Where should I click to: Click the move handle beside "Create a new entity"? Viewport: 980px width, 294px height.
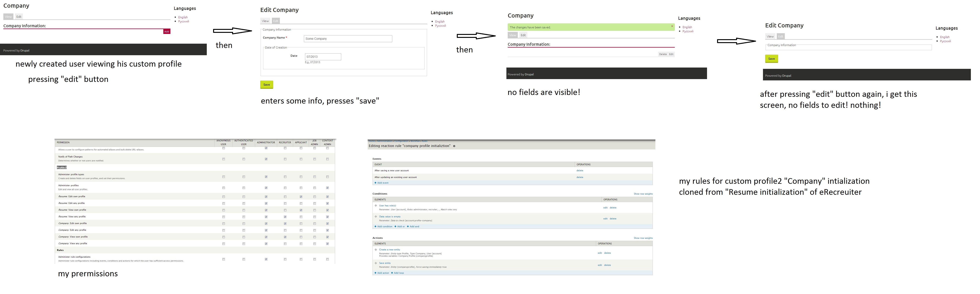pos(376,249)
